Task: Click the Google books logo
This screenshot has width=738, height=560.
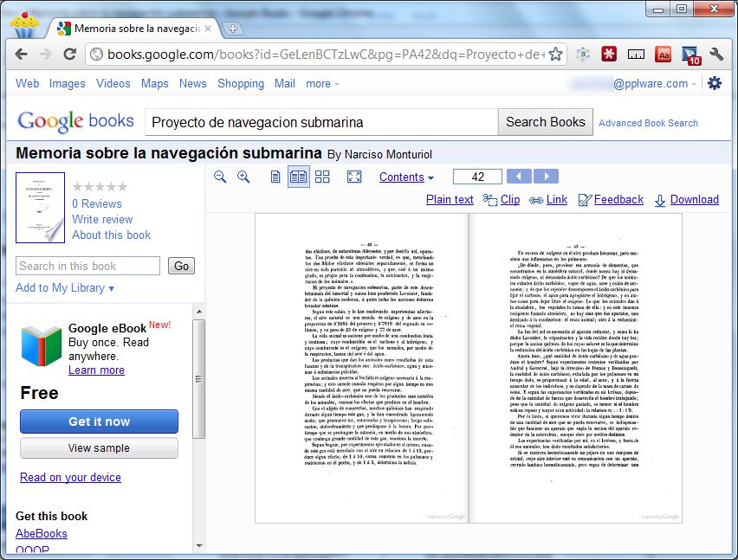Action: (75, 121)
